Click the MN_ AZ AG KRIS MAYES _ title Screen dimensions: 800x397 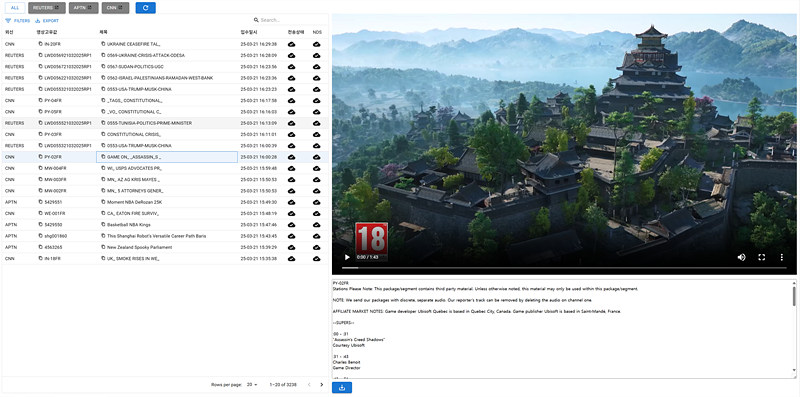pyautogui.click(x=133, y=180)
